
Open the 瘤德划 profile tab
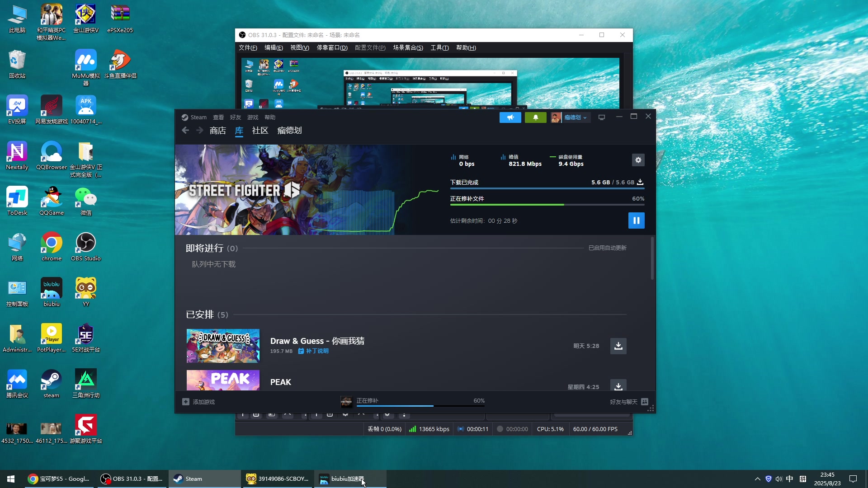click(x=289, y=131)
